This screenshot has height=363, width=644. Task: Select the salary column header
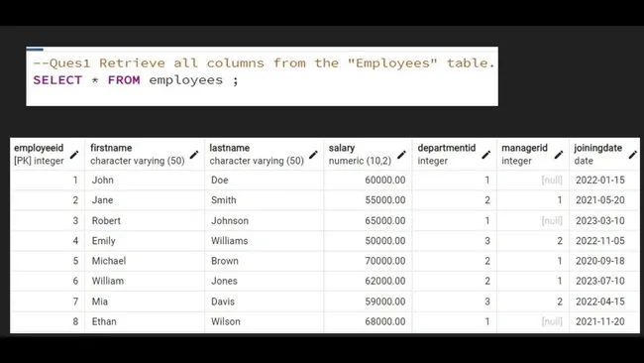pos(368,154)
